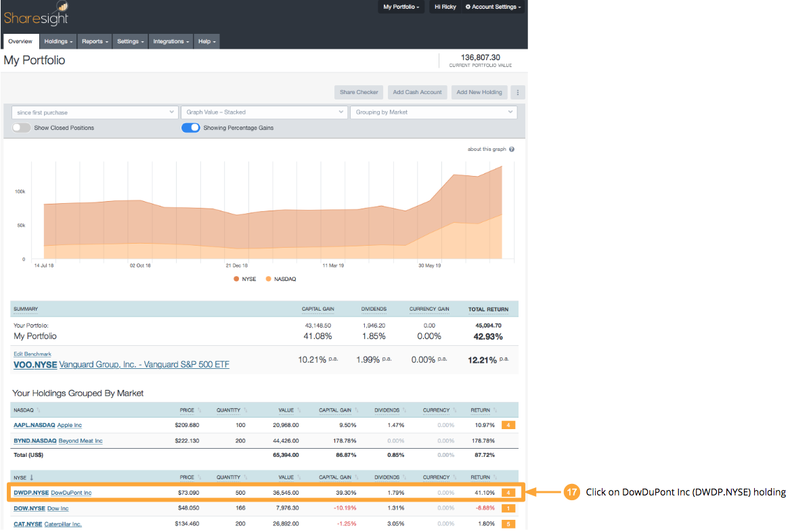Expand the Reports menu
This screenshot has width=790, height=532.
(x=95, y=41)
